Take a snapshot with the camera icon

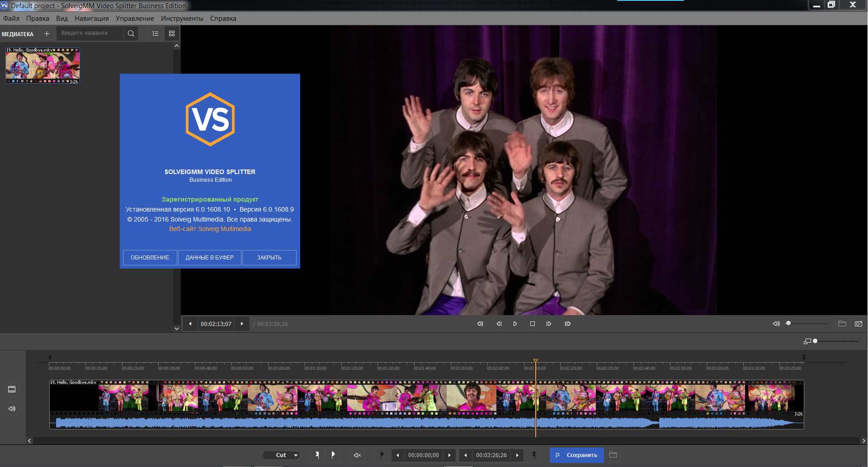(858, 324)
